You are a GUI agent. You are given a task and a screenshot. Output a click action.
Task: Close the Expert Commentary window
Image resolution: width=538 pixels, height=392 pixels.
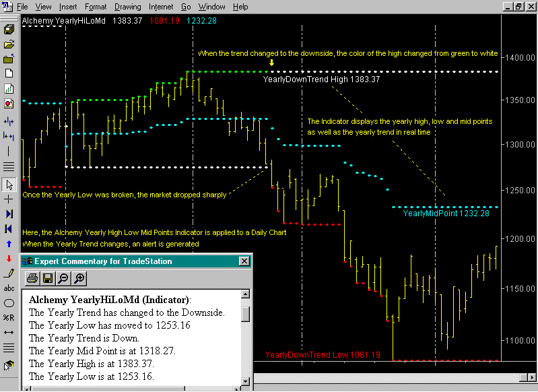click(x=244, y=261)
